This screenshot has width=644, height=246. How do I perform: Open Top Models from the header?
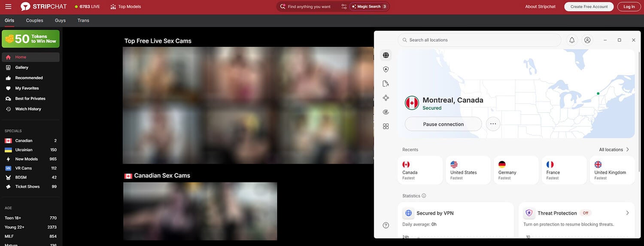pos(125,6)
